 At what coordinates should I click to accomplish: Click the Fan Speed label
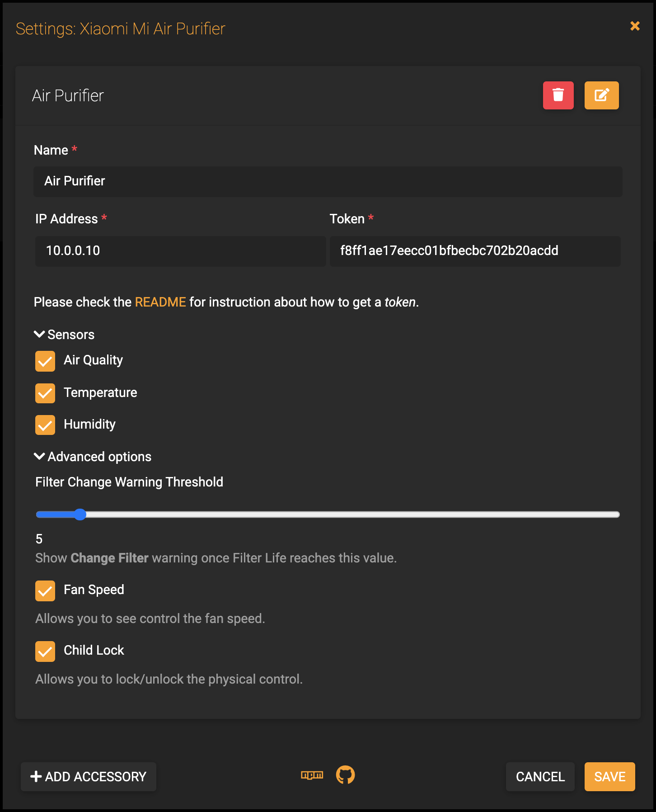point(94,590)
